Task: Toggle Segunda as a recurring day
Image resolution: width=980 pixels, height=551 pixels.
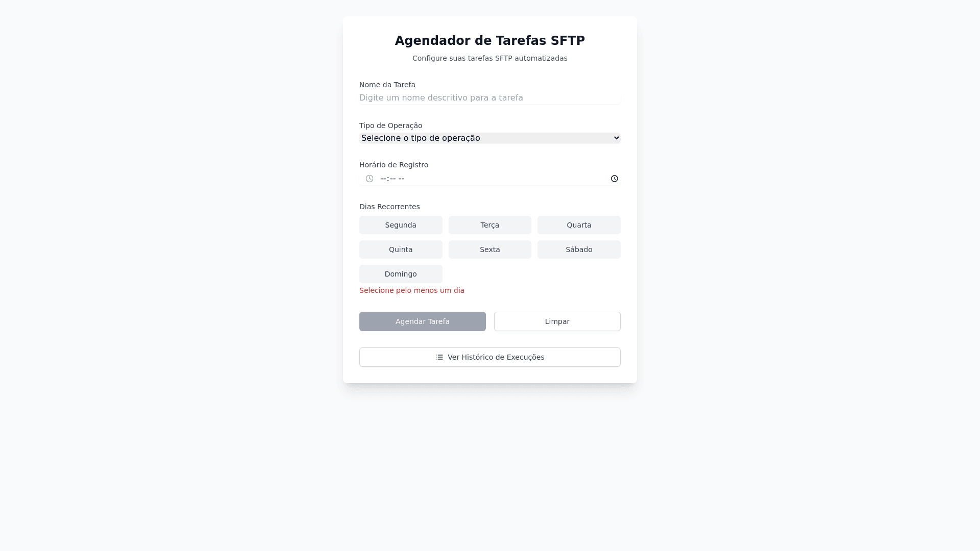Action: pos(401,225)
